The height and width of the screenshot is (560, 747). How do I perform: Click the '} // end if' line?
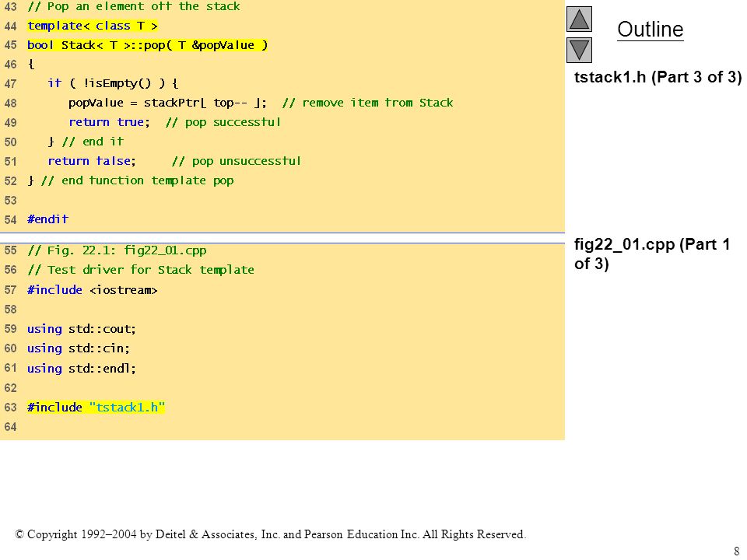[x=86, y=142]
